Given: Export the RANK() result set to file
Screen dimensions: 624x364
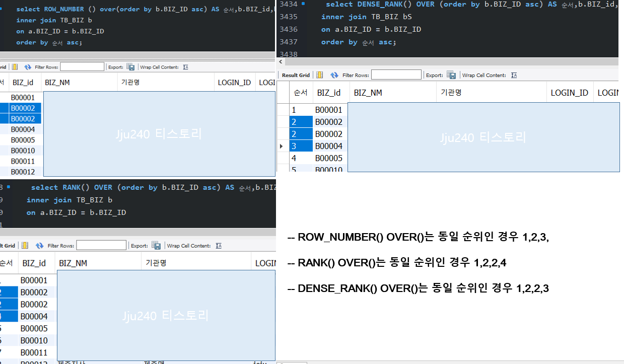Looking at the screenshot, I should tap(156, 246).
